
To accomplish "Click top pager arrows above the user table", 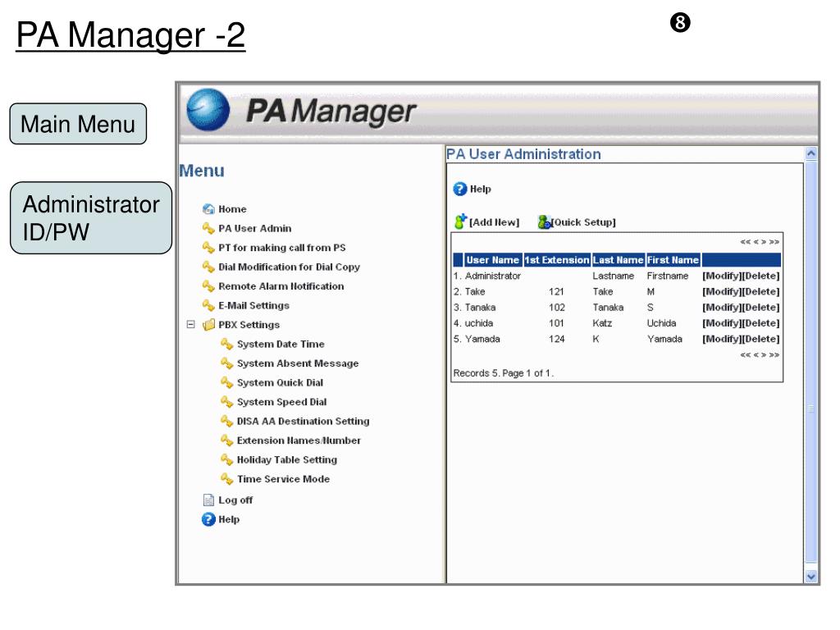I will pos(760,242).
